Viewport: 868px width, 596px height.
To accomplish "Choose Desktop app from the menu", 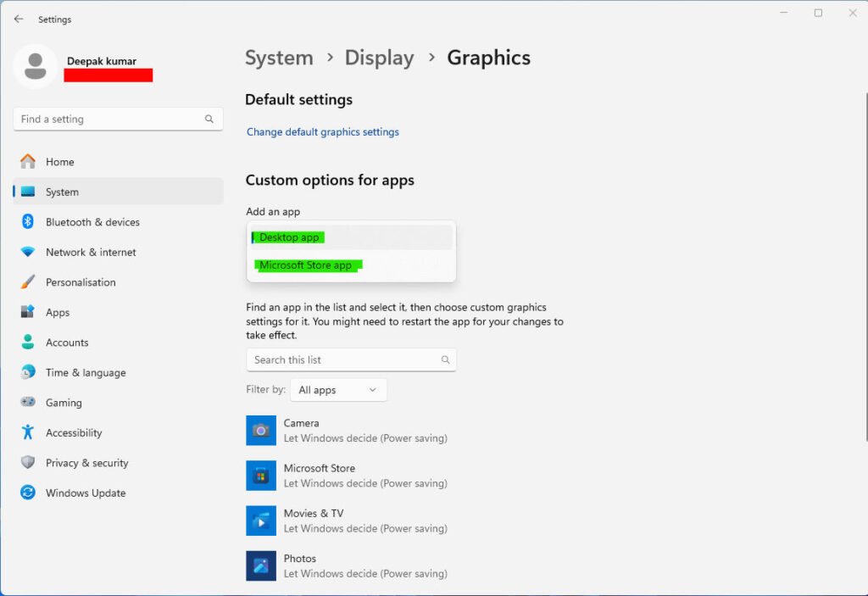I will coord(288,237).
